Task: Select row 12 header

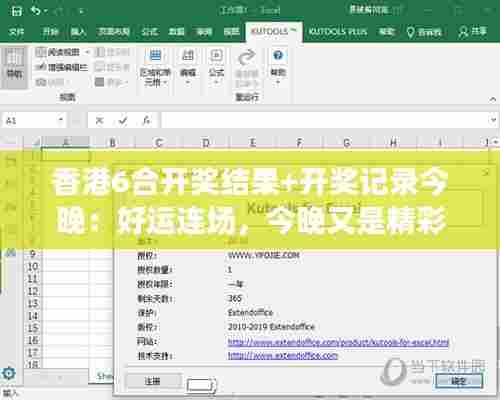Action: pyautogui.click(x=33, y=291)
